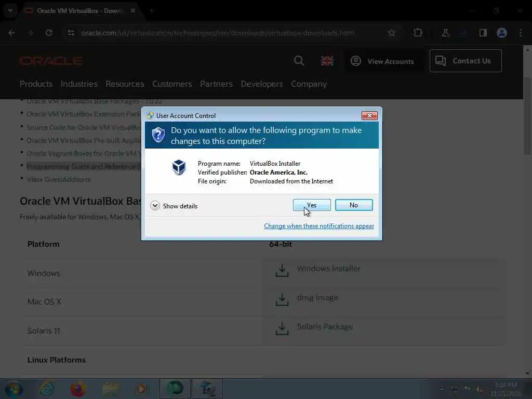The width and height of the screenshot is (532, 399).
Task: Click No in User Account Control dialog
Action: [x=353, y=205]
